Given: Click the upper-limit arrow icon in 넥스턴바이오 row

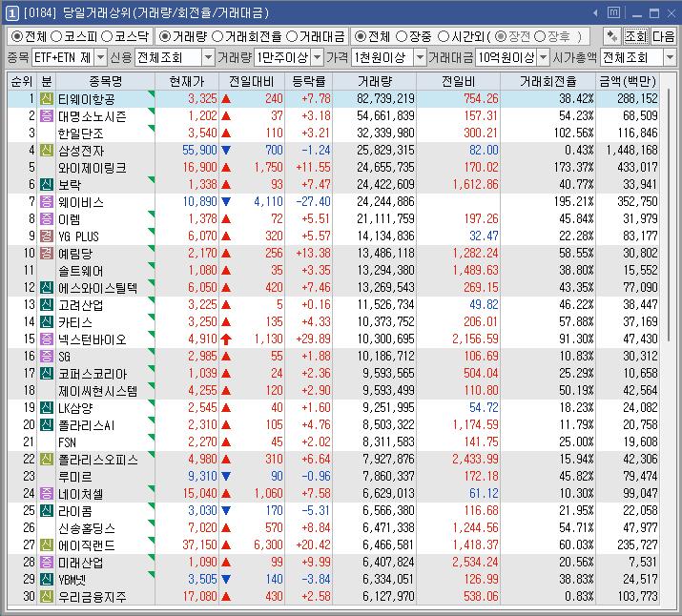Looking at the screenshot, I should [x=226, y=339].
